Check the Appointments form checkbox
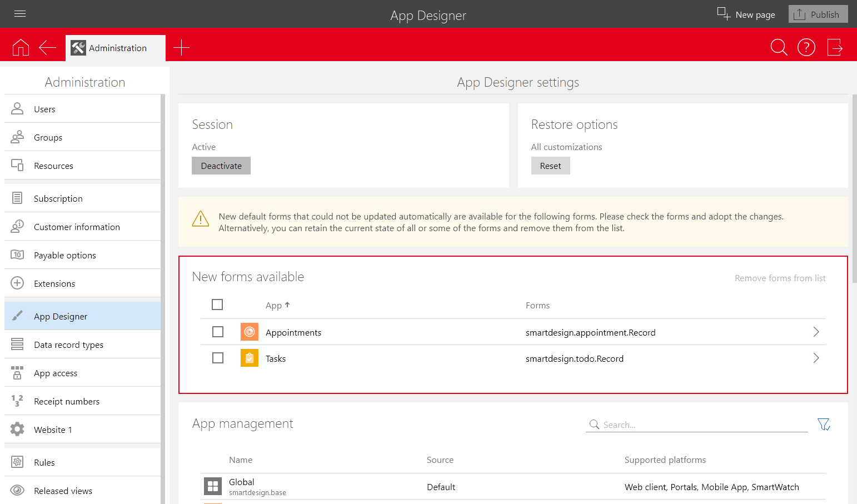The image size is (857, 504). 218,332
